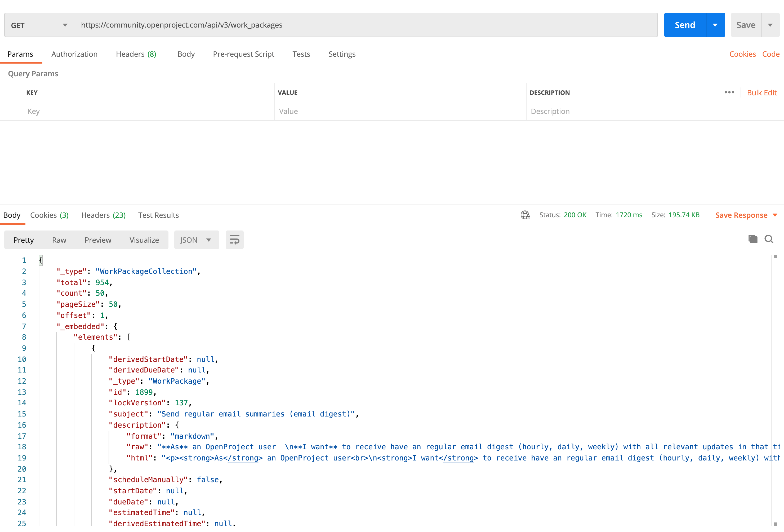Screen dimensions: 784x532
Task: Click the Send button to execute request
Action: tap(685, 25)
